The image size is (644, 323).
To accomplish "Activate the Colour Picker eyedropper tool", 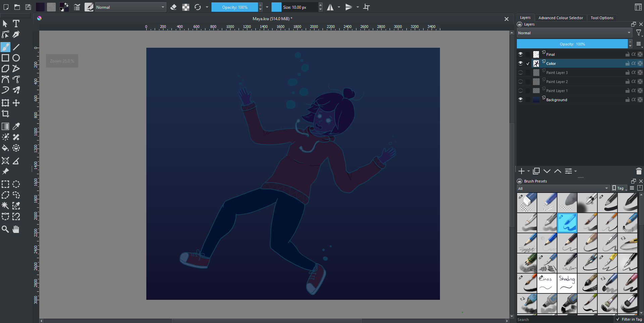I will pos(16,126).
